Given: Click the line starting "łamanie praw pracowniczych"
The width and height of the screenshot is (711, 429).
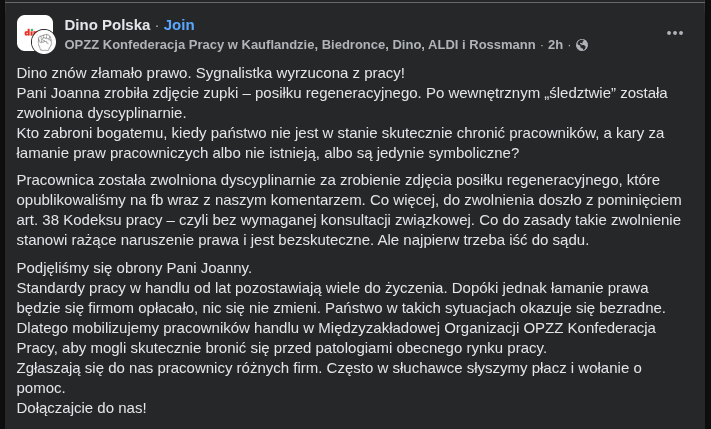Looking at the screenshot, I should tap(268, 153).
